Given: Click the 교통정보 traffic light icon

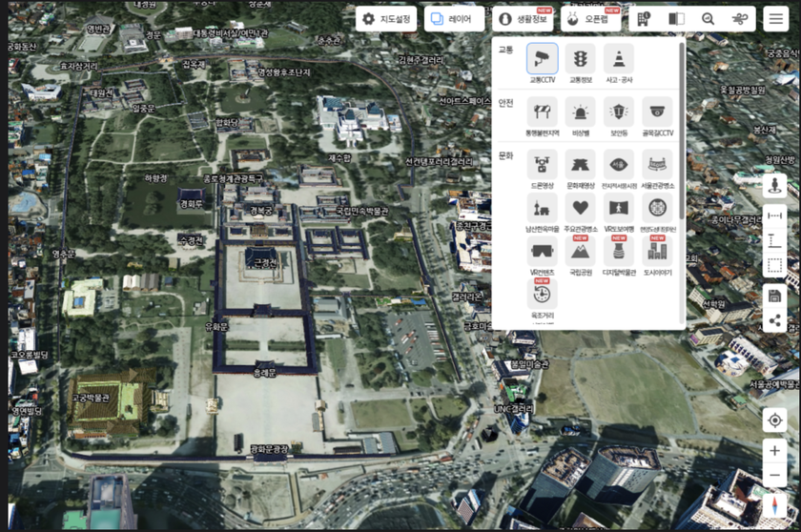Looking at the screenshot, I should 580,59.
